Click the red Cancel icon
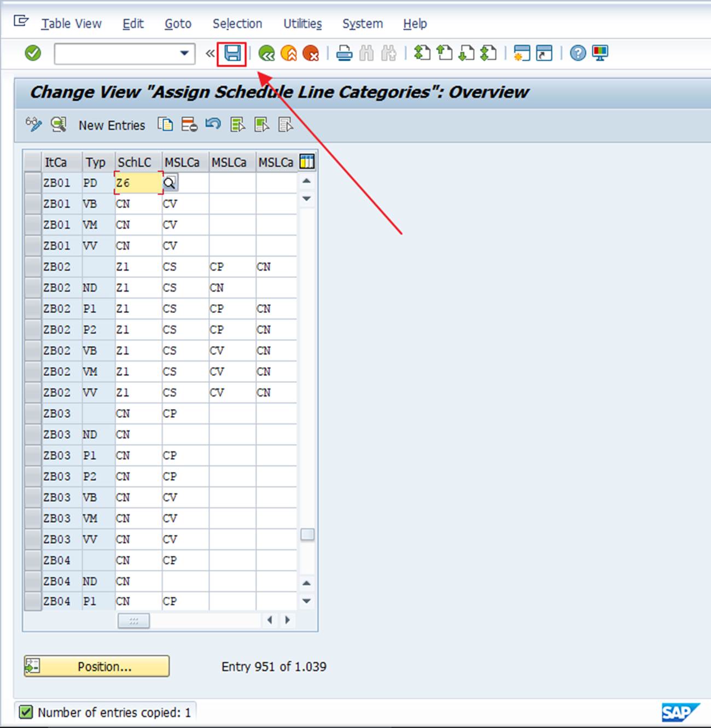Viewport: 711px width, 728px height. coord(311,54)
